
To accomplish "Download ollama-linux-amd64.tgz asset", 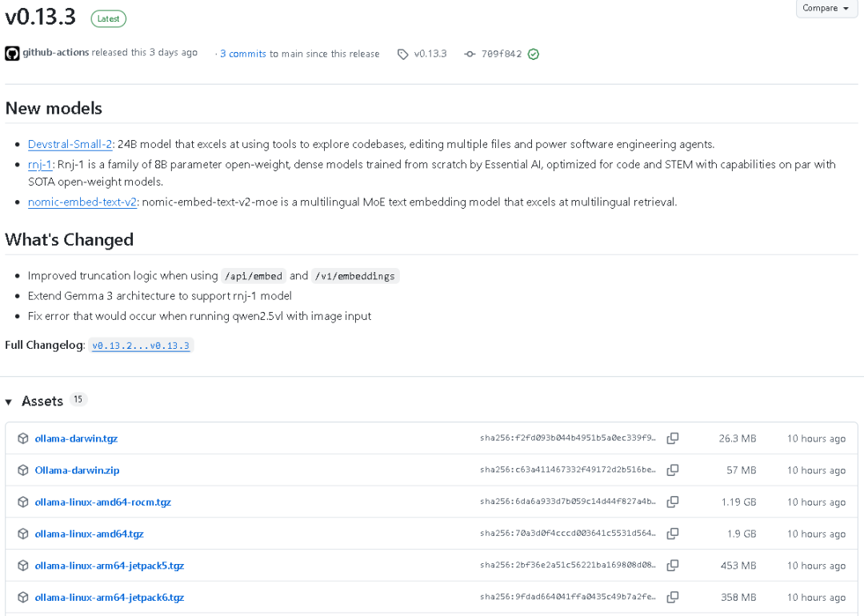I will [x=89, y=534].
